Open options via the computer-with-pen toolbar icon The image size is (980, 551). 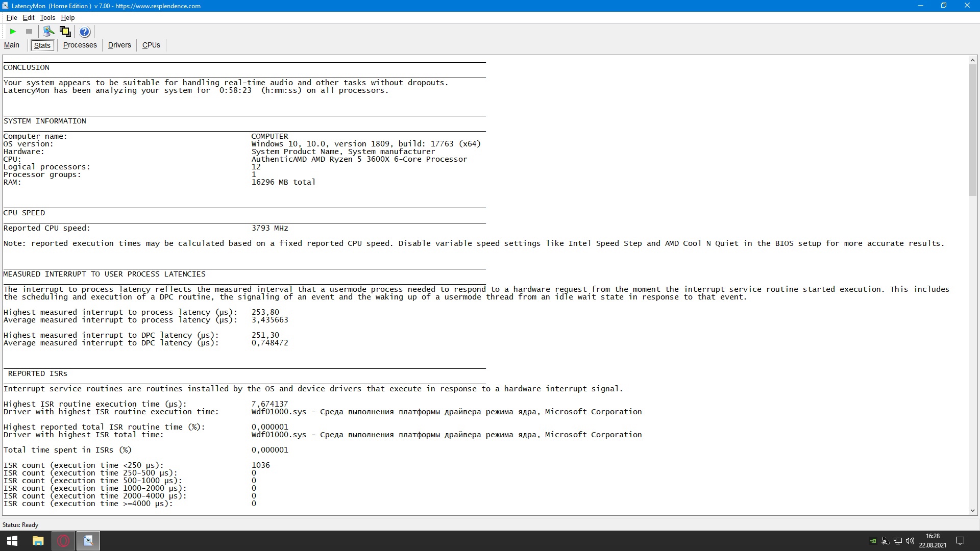tap(48, 32)
